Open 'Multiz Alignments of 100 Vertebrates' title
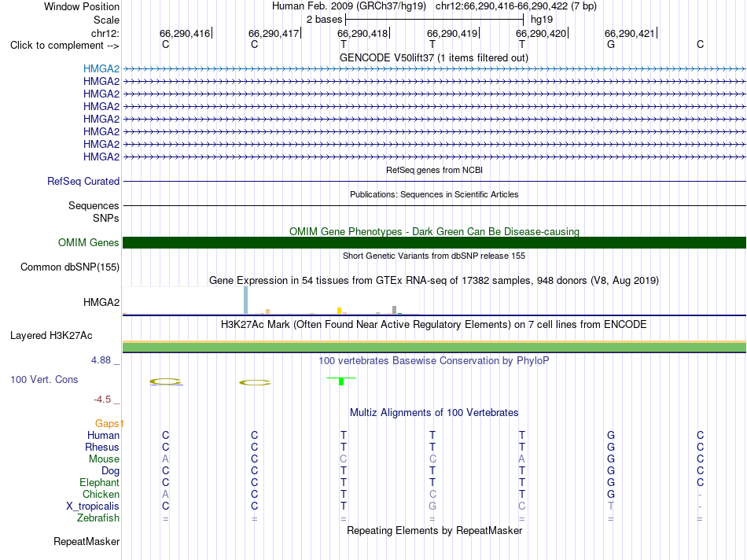The width and height of the screenshot is (747, 560). (434, 413)
